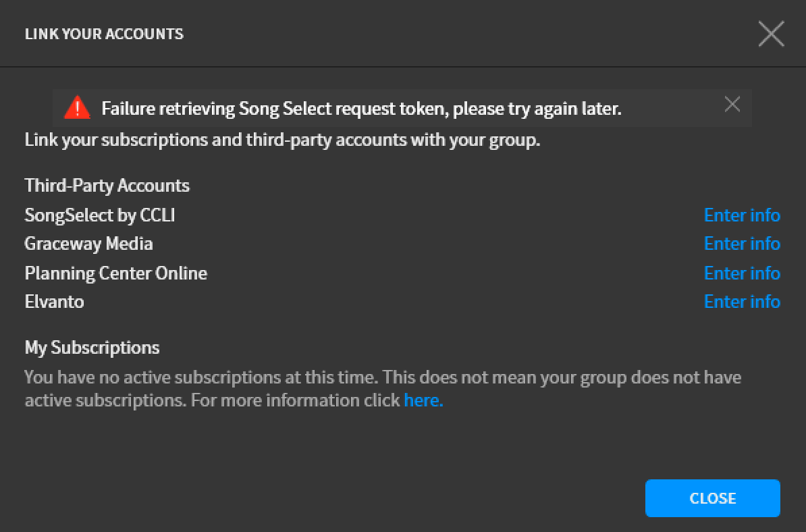
Task: Click the 'Failure retrieving Song Select' error message
Action: pos(361,109)
